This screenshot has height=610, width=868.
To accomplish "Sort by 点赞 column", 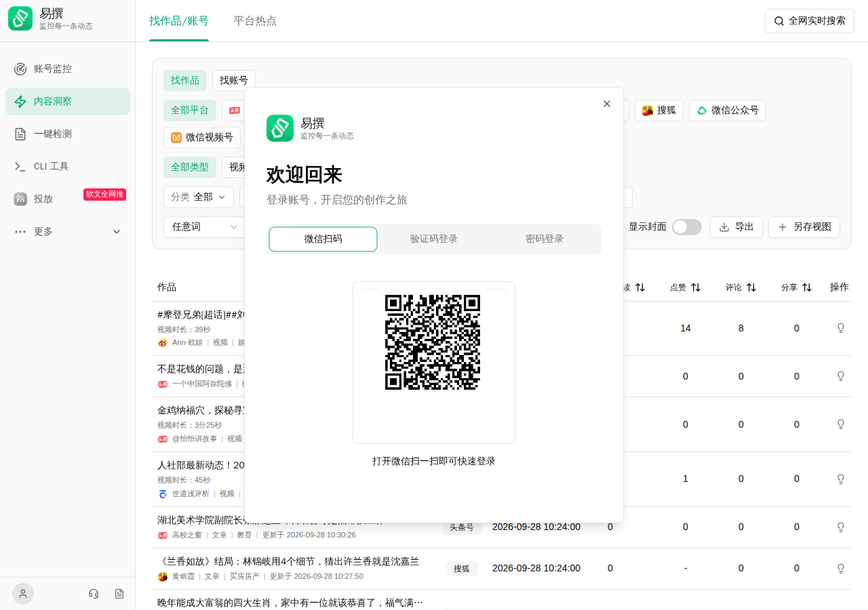I will coord(686,287).
